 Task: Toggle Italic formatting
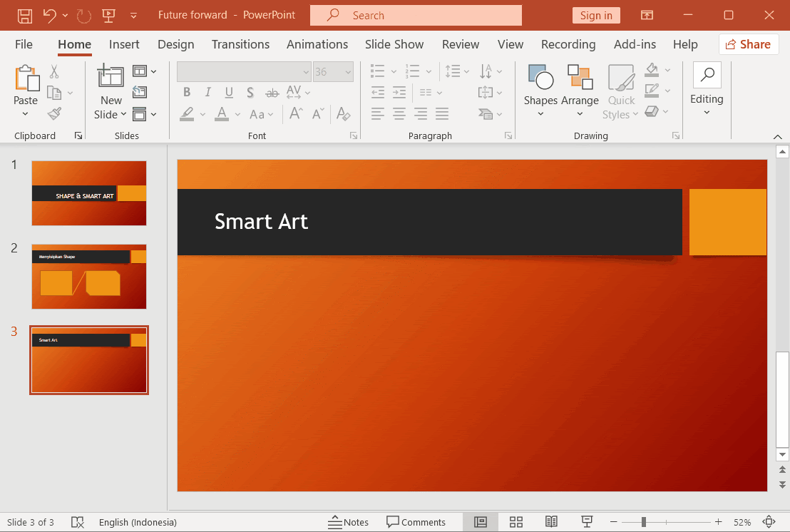[207, 92]
